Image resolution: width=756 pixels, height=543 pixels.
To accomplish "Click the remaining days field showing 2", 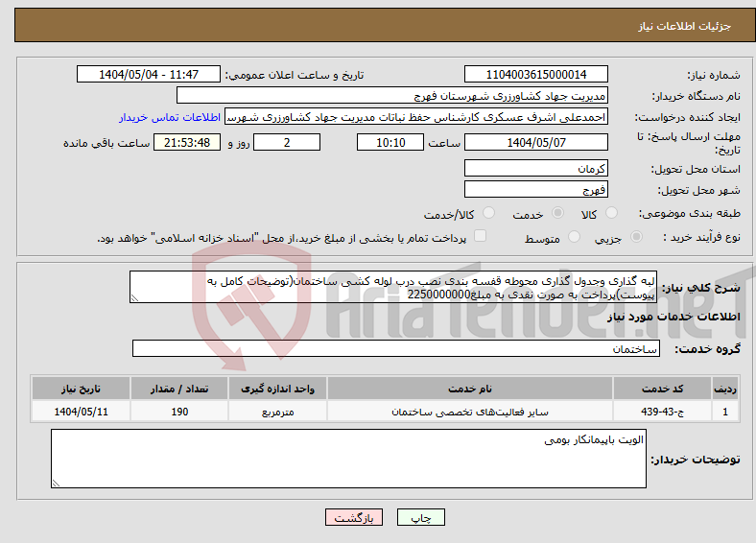I will pyautogui.click(x=287, y=142).
